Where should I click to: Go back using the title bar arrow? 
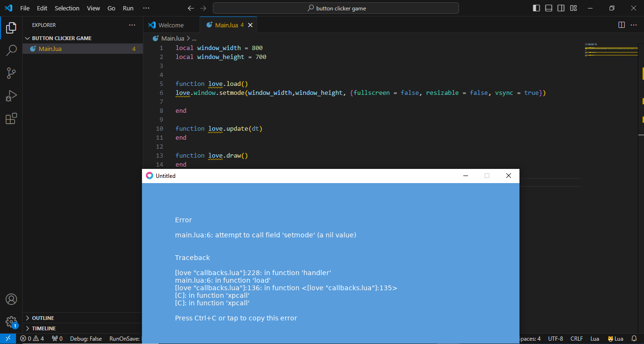click(191, 8)
